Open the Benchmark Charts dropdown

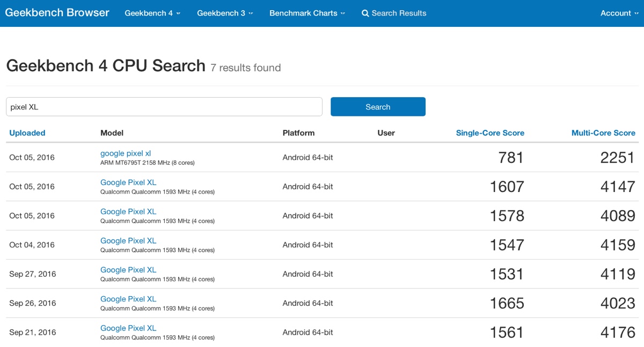307,13
